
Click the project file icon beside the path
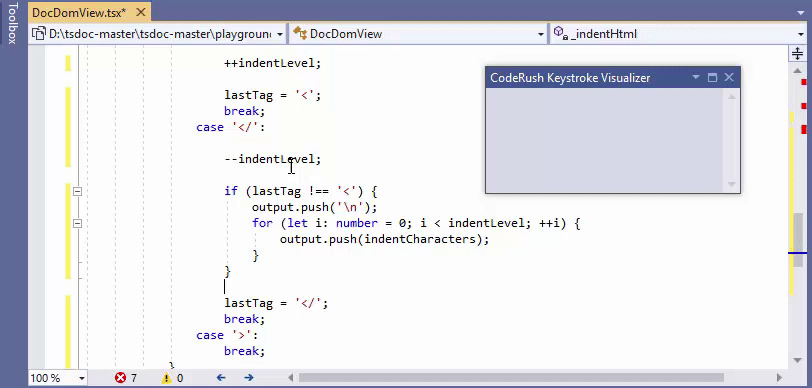(39, 34)
